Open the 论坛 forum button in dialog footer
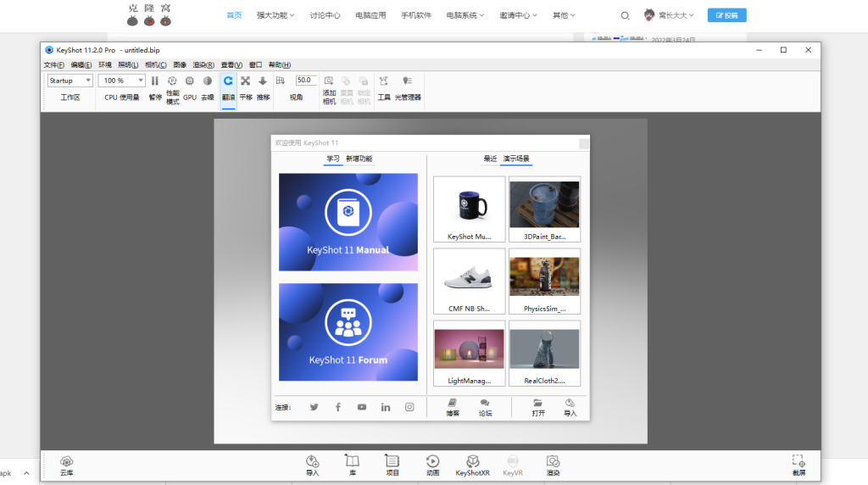This screenshot has width=868, height=485. (485, 408)
